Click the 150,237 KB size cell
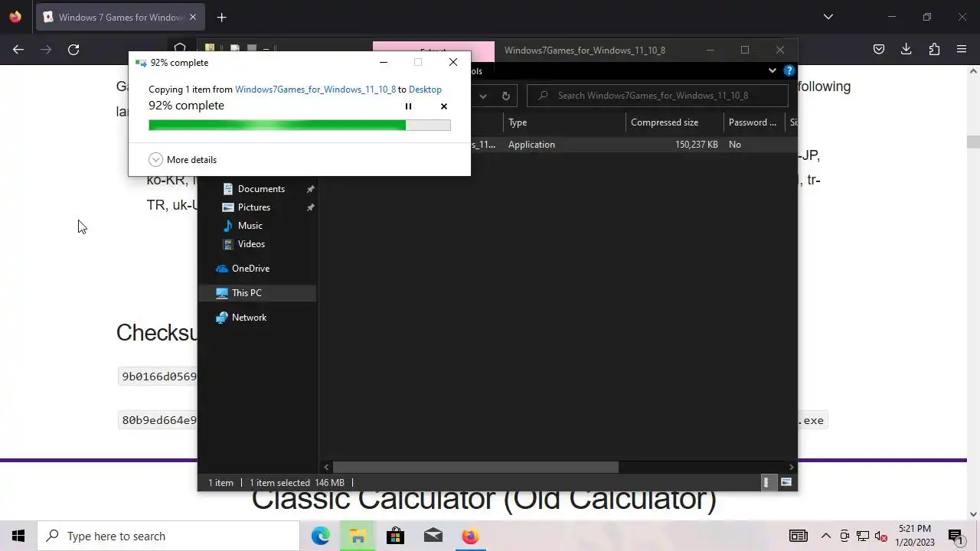 click(696, 145)
